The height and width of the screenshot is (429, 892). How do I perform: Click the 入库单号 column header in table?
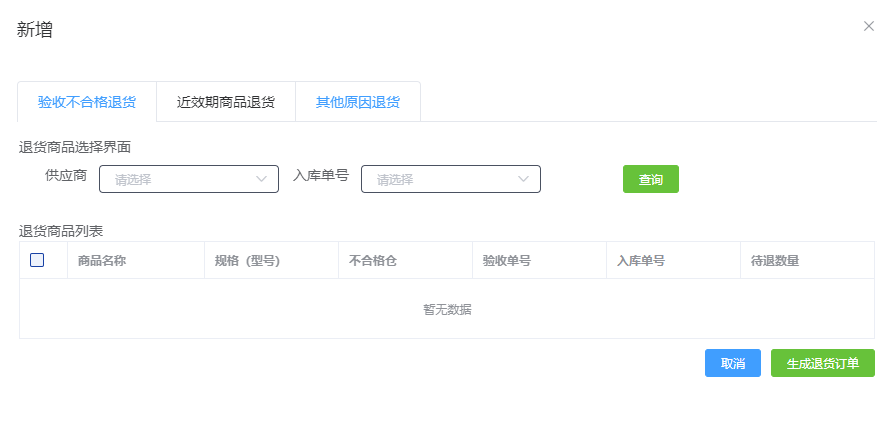pyautogui.click(x=641, y=261)
